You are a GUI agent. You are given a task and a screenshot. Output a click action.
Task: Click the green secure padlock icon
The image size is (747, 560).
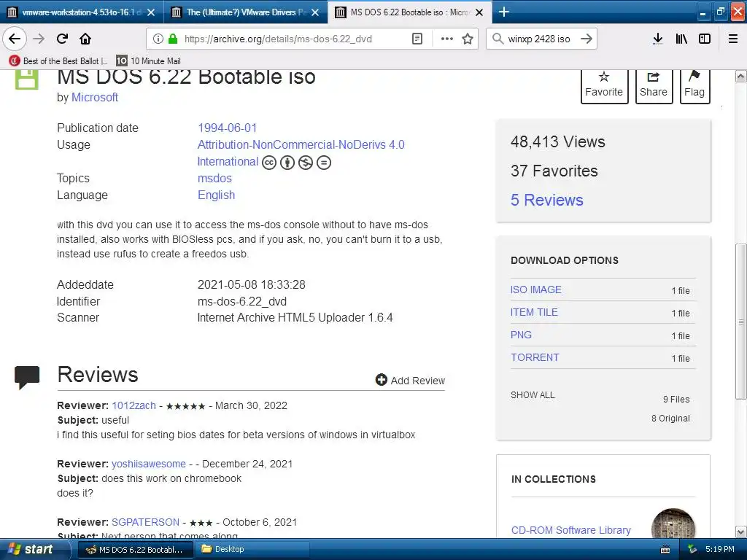pyautogui.click(x=173, y=39)
